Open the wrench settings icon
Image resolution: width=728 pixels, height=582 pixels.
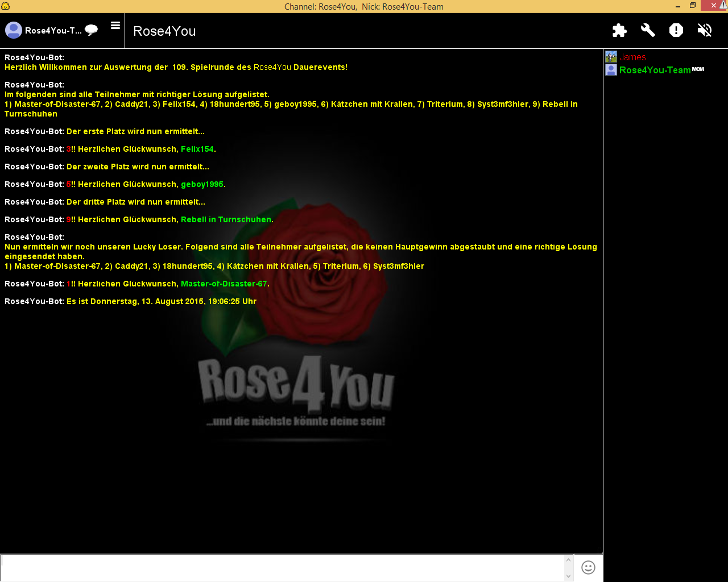click(x=648, y=30)
